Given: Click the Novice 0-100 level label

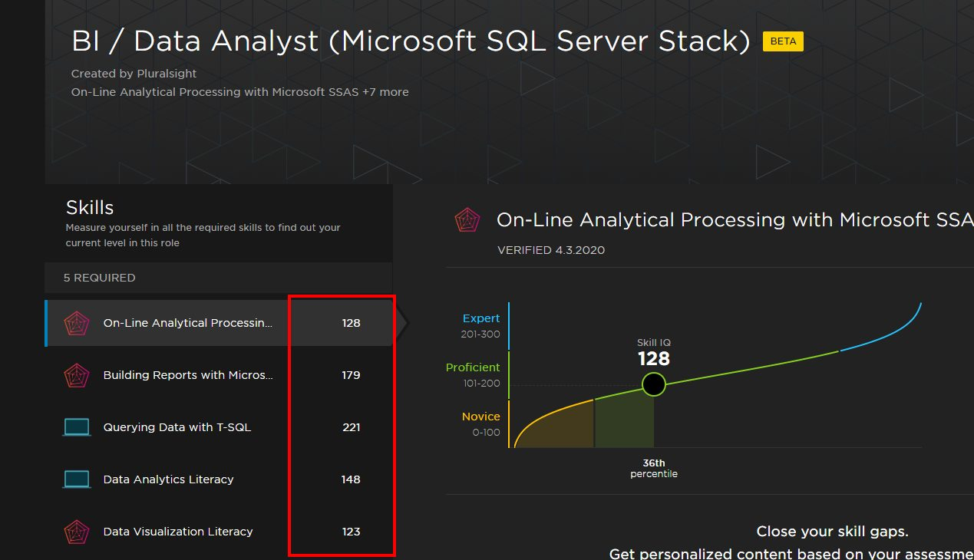Looking at the screenshot, I should click(x=480, y=423).
